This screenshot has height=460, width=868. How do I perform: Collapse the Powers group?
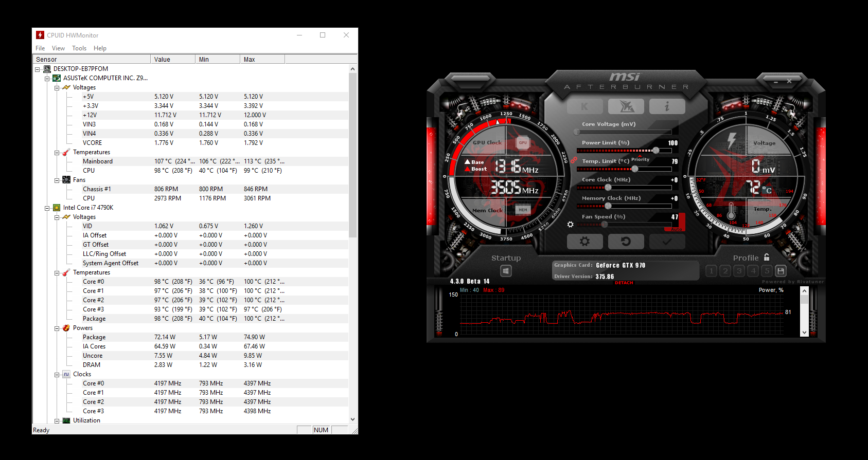(x=57, y=328)
